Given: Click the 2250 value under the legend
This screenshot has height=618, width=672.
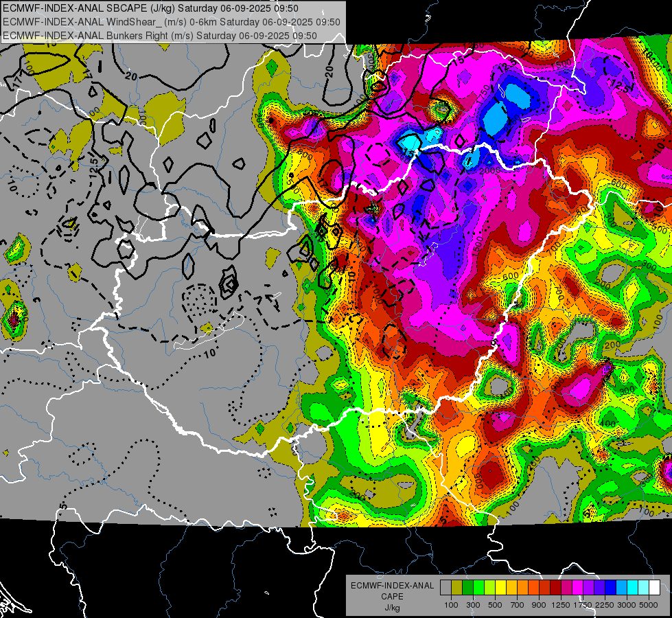Looking at the screenshot, I should [x=605, y=605].
